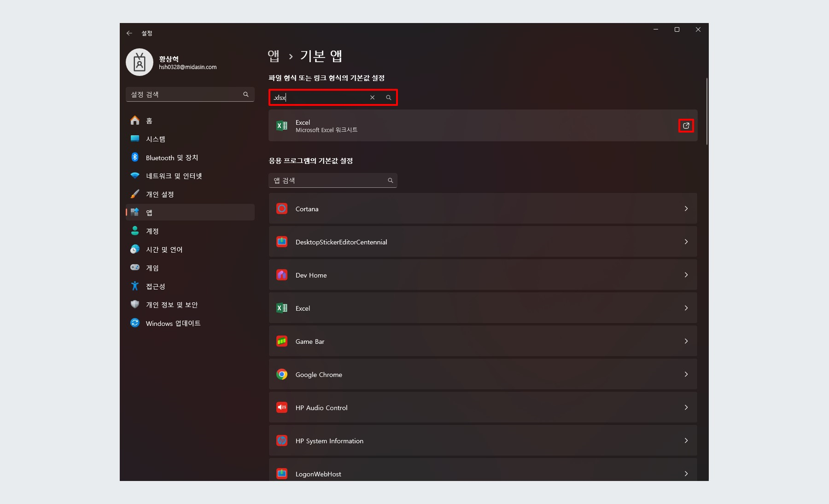Click the back arrow at top left
The width and height of the screenshot is (829, 504).
(x=129, y=33)
